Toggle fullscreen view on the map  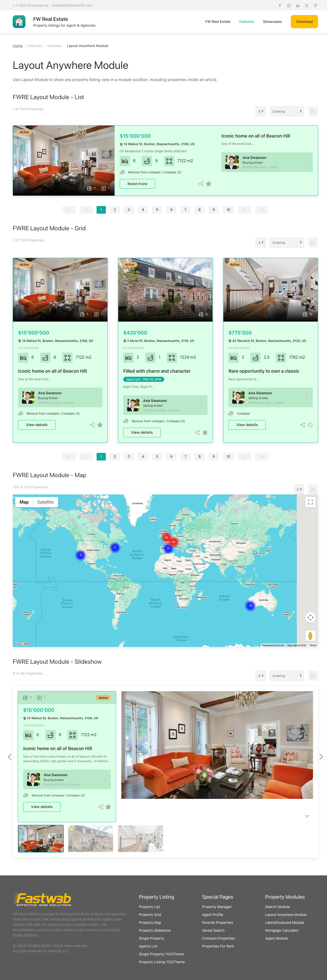(310, 502)
